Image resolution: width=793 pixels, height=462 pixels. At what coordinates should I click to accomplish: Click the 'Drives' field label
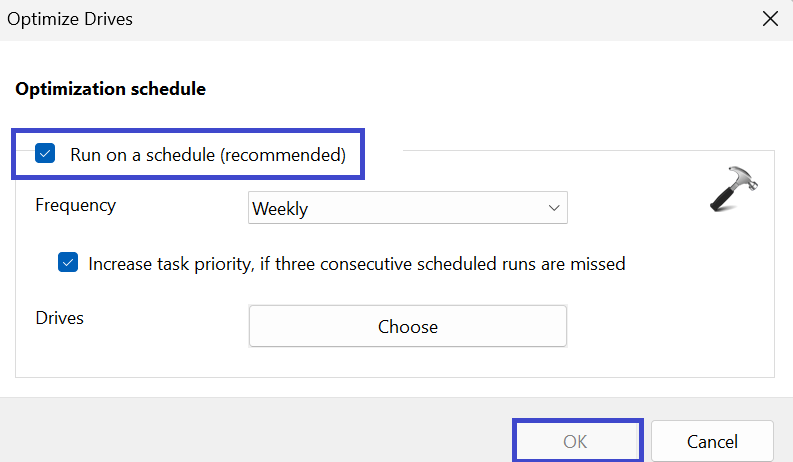pos(59,318)
